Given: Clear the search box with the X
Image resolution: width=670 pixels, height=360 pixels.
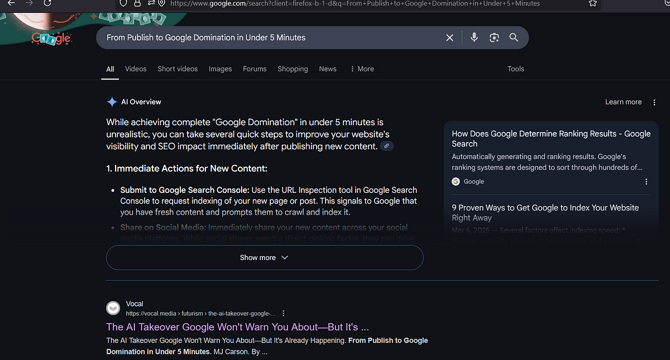Looking at the screenshot, I should (x=450, y=38).
